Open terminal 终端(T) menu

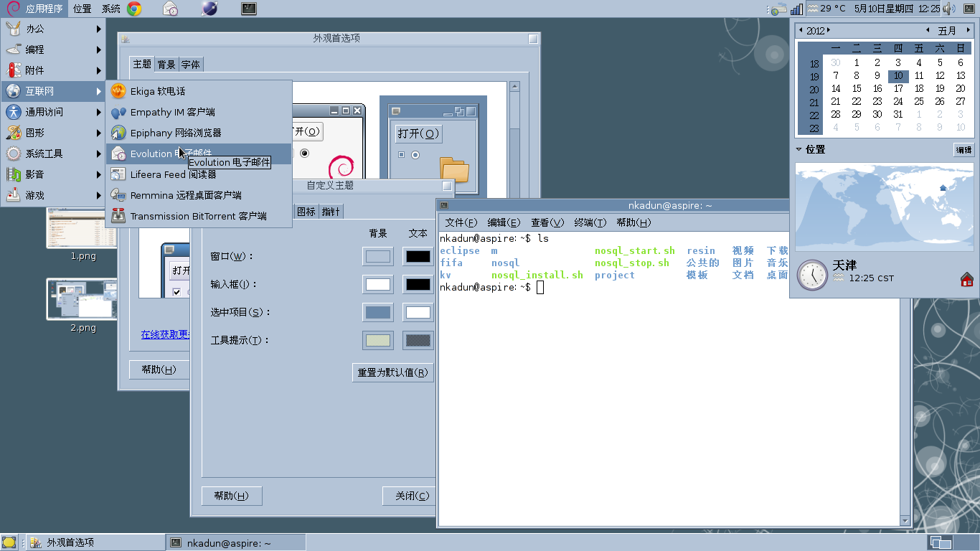(x=590, y=222)
